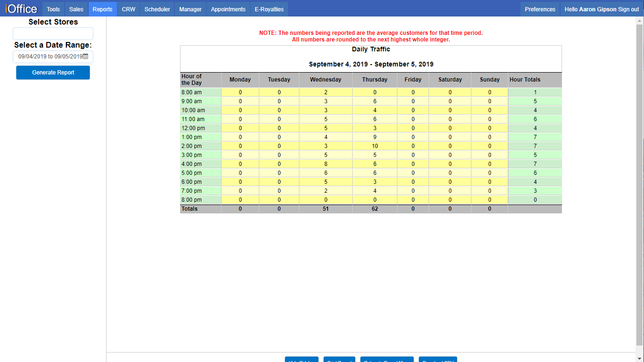Click the Select a Date Range label
The height and width of the screenshot is (362, 644).
(53, 45)
